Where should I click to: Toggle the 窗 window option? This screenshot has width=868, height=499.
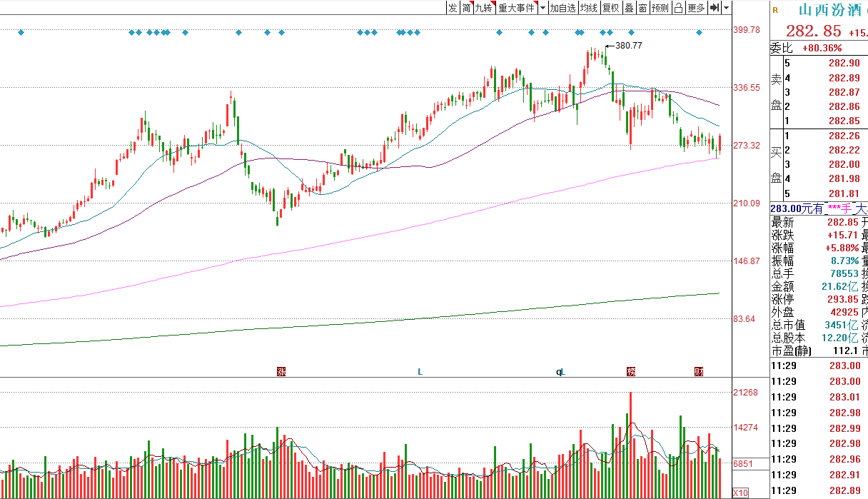pos(642,8)
